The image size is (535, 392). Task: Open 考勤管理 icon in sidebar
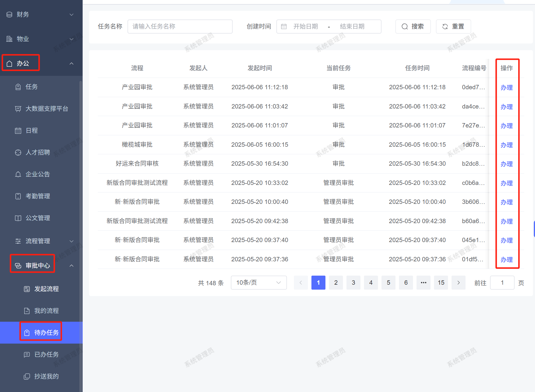(x=18, y=196)
